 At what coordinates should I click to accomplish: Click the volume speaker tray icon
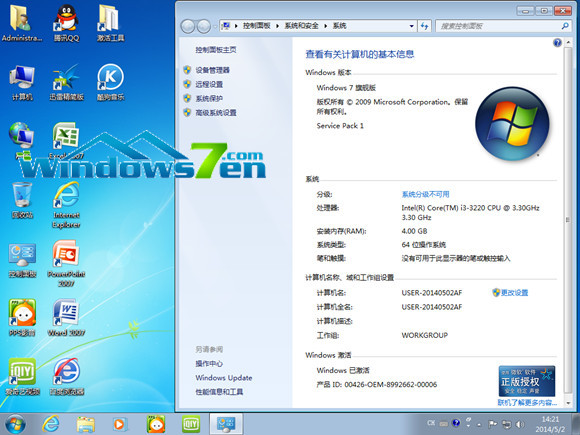pyautogui.click(x=520, y=424)
